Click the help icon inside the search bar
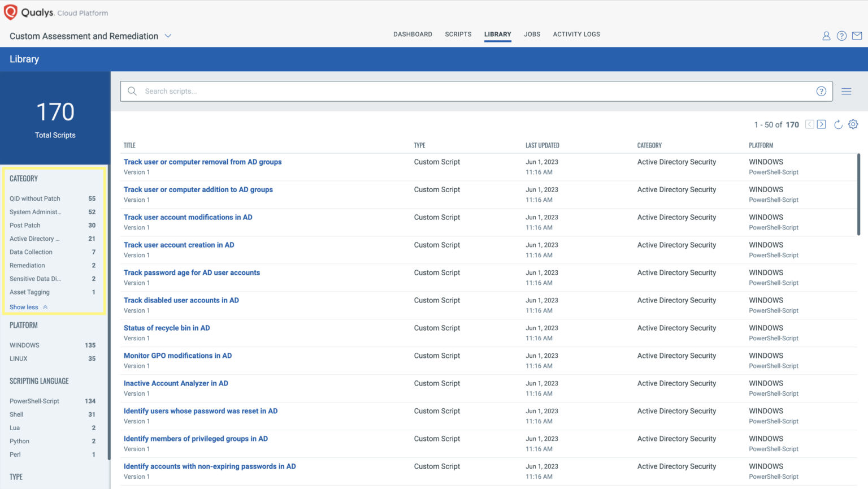The image size is (868, 489). 821,90
